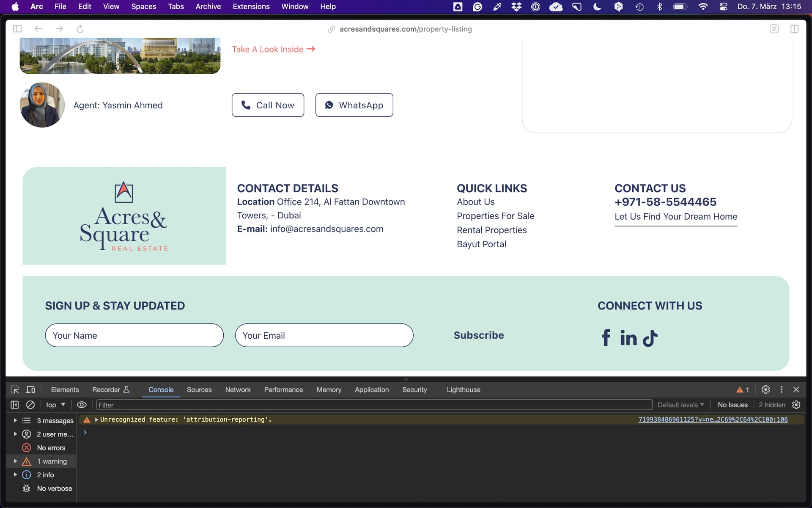Toggle device toolbar icon in DevTools
This screenshot has width=812, height=508.
pos(31,389)
